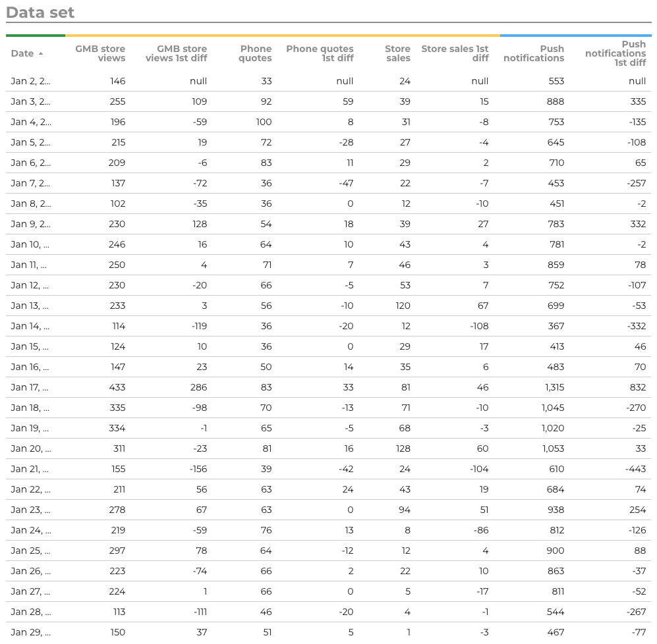Click Store sales 1st diff value 67
The image size is (657, 644).
click(483, 306)
